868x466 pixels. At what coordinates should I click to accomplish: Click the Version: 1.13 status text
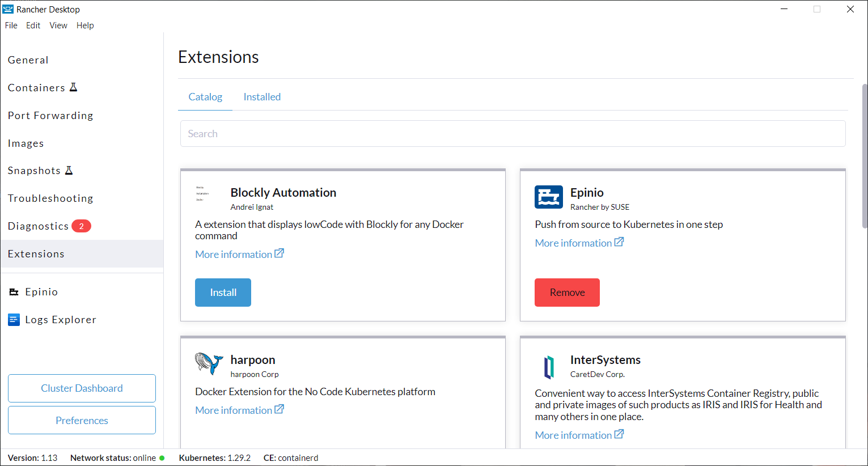coord(32,458)
